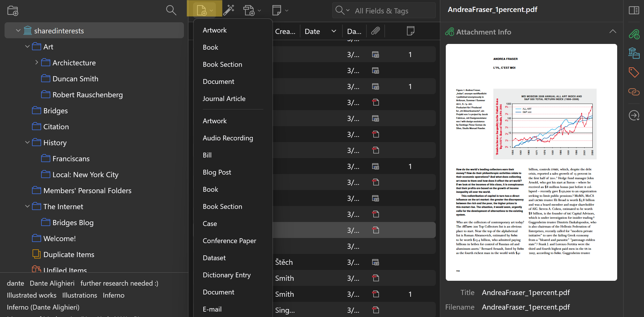Collapse the Attachment Info section
Viewport: 644px width, 317px height.
[613, 32]
